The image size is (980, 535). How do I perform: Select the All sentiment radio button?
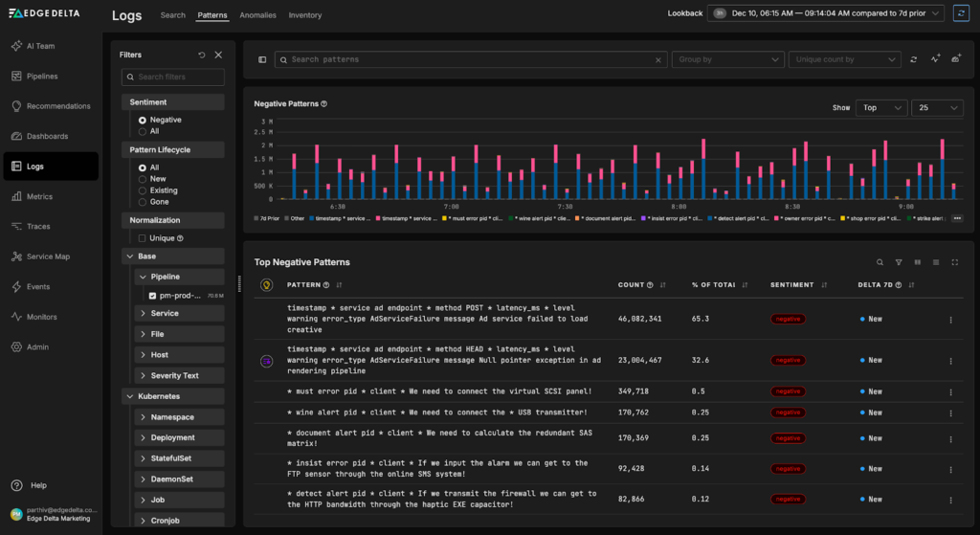coord(143,131)
